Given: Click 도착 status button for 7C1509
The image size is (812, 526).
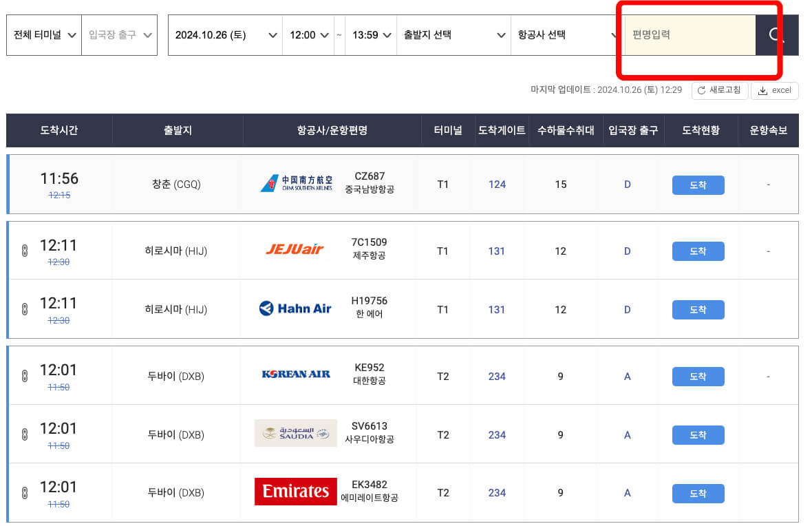Looking at the screenshot, I should click(698, 251).
